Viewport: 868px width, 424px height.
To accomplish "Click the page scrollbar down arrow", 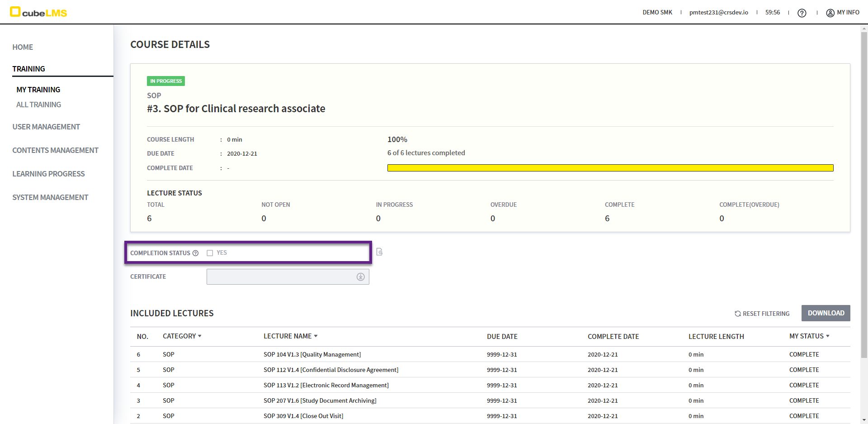I will [864, 419].
